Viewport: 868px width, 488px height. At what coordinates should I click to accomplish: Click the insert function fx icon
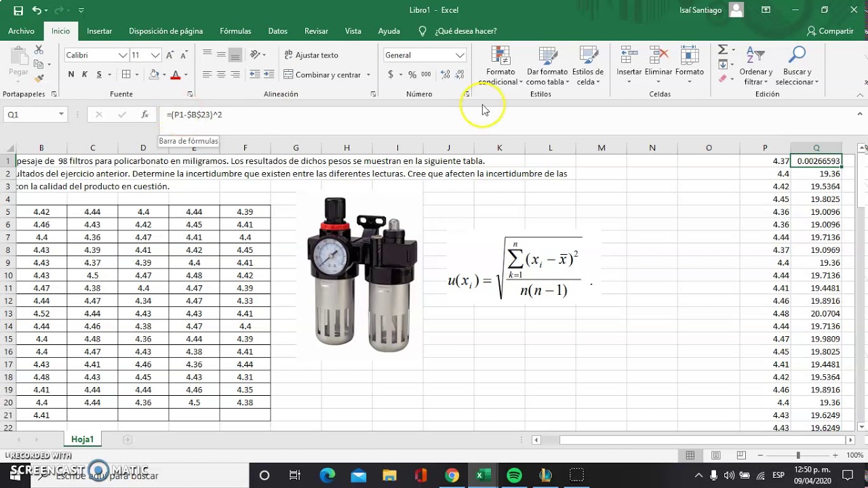coord(144,115)
